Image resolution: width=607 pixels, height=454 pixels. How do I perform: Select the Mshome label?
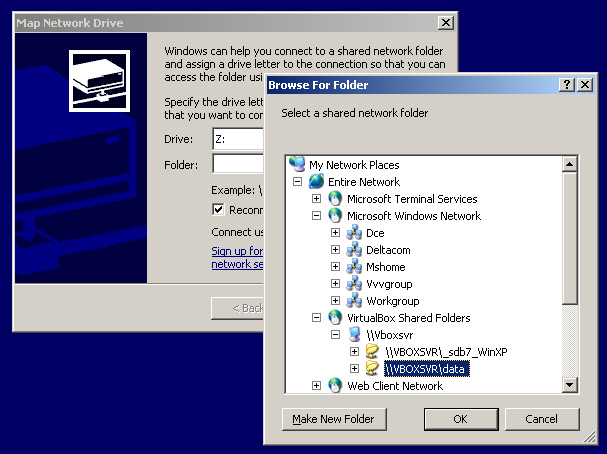click(386, 267)
